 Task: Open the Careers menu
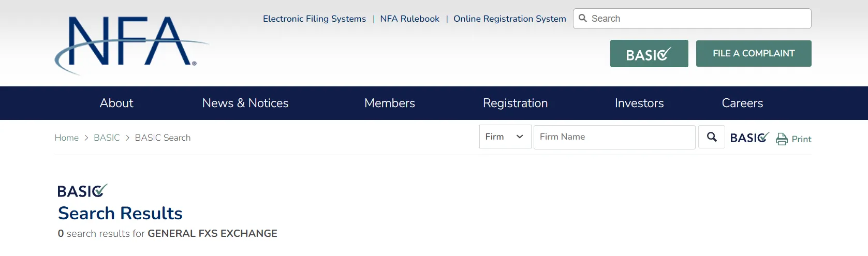coord(742,103)
